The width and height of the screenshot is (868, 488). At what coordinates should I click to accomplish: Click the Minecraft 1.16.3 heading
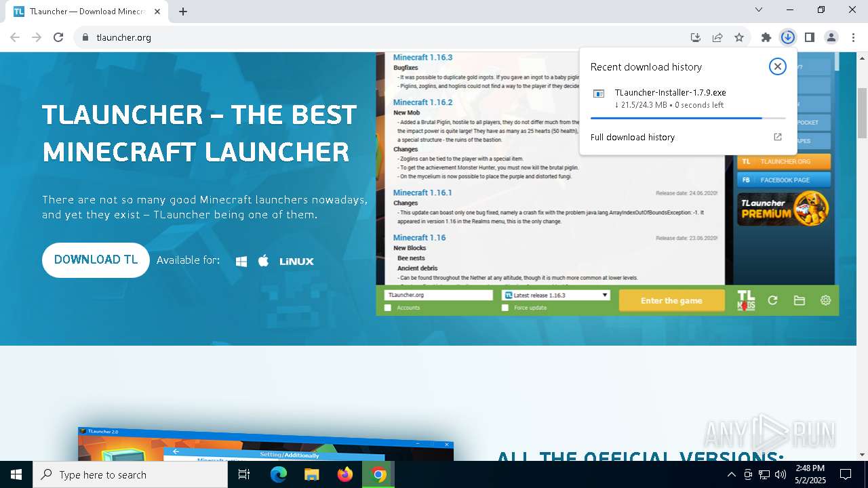(x=422, y=58)
